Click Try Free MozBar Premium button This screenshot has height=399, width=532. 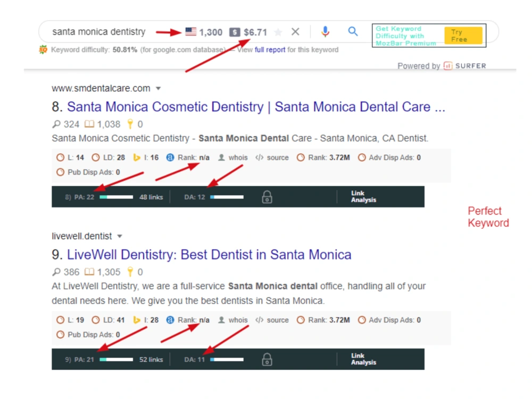pyautogui.click(x=463, y=35)
